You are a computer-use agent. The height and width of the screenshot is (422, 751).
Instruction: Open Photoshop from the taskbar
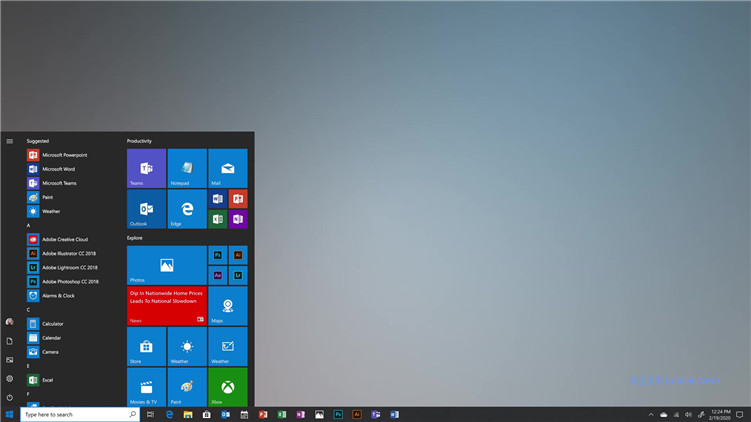pos(338,414)
